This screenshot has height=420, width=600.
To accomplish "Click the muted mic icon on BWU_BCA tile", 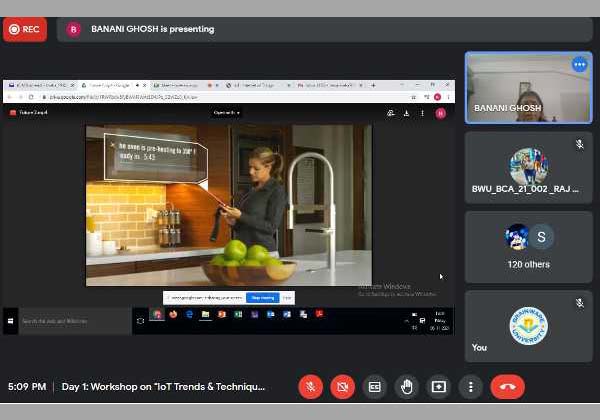I will point(579,145).
